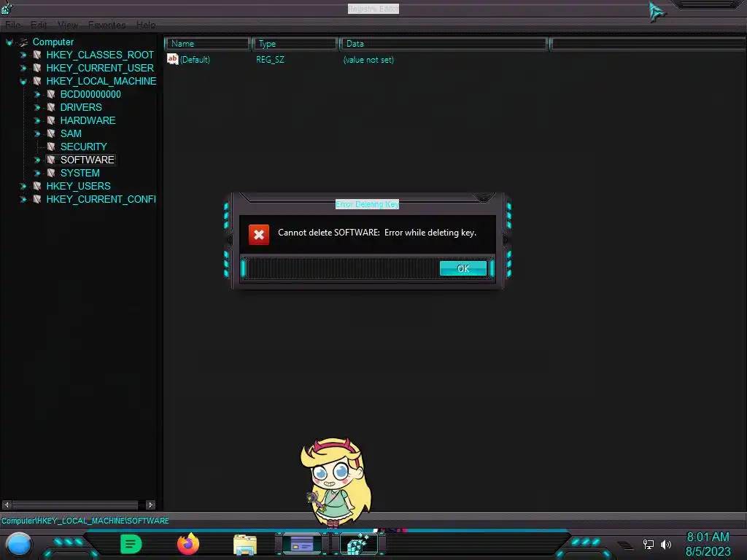Click the volume speaker tray icon

point(666,544)
